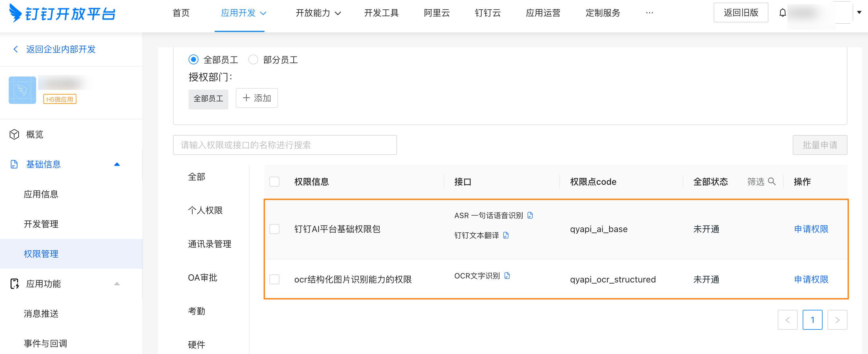Select the 个人权限 category
This screenshot has width=868, height=354.
(205, 210)
